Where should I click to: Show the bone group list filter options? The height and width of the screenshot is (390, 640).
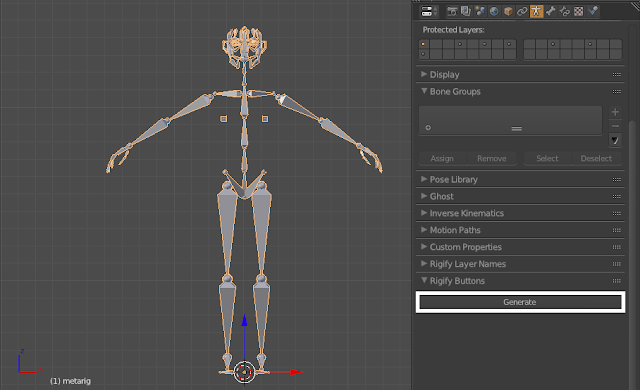[428, 128]
